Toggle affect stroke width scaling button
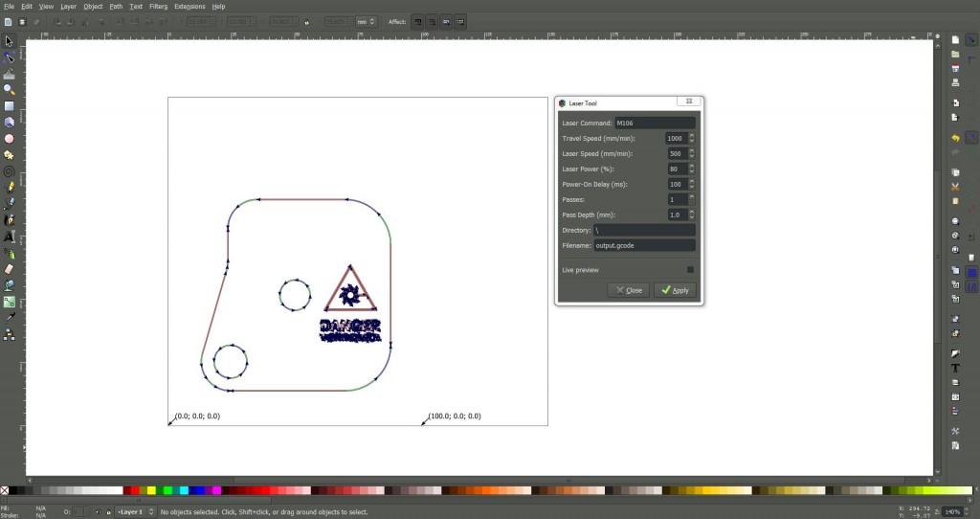The width and height of the screenshot is (980, 519). pos(417,22)
